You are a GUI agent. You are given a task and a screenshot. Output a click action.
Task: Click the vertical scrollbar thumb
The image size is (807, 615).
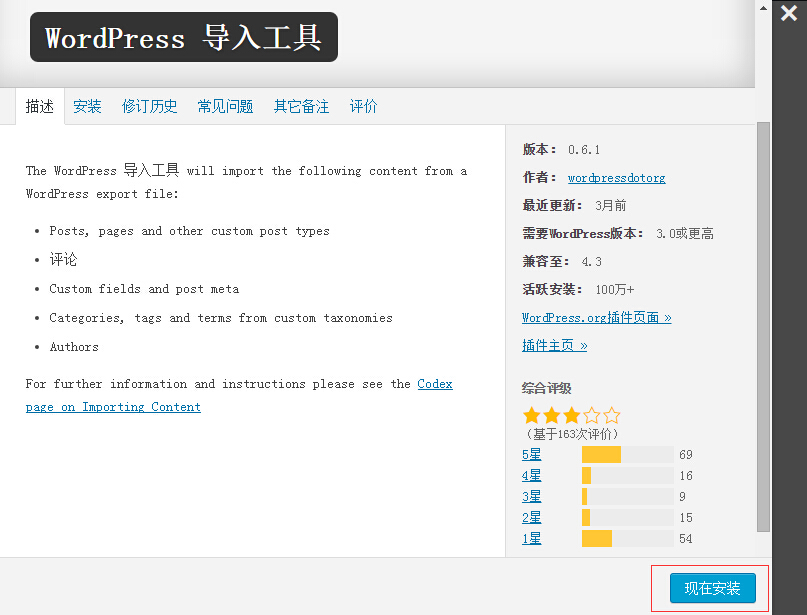pos(763,327)
